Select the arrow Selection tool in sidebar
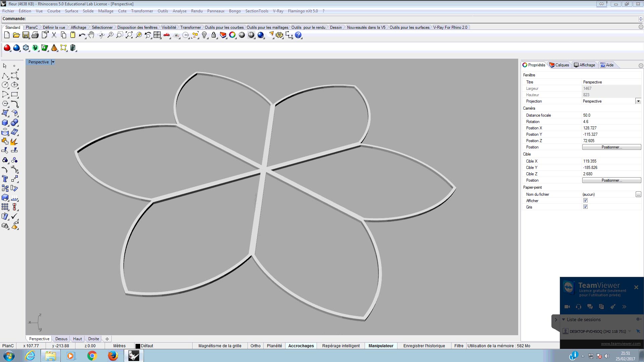Screen dimensions: 644x362 [x=5, y=66]
